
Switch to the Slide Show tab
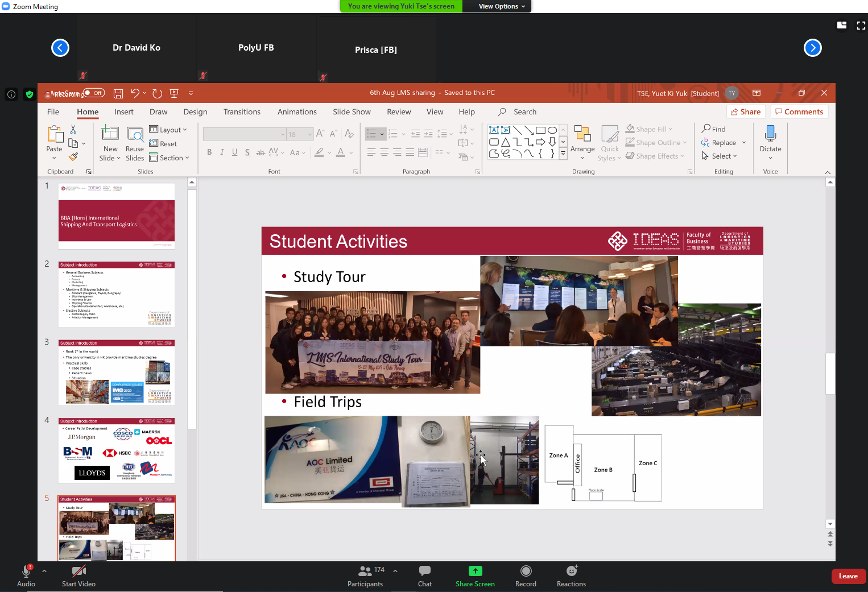tap(352, 112)
